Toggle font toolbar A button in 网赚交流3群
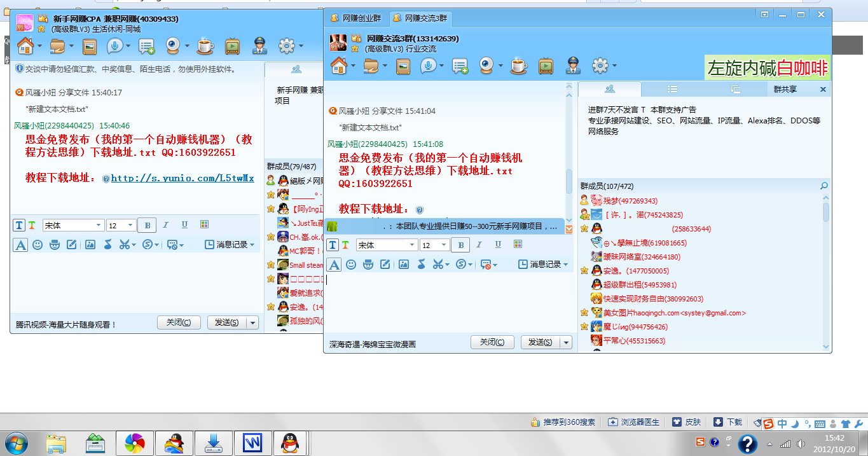The width and height of the screenshot is (868, 456). point(334,265)
